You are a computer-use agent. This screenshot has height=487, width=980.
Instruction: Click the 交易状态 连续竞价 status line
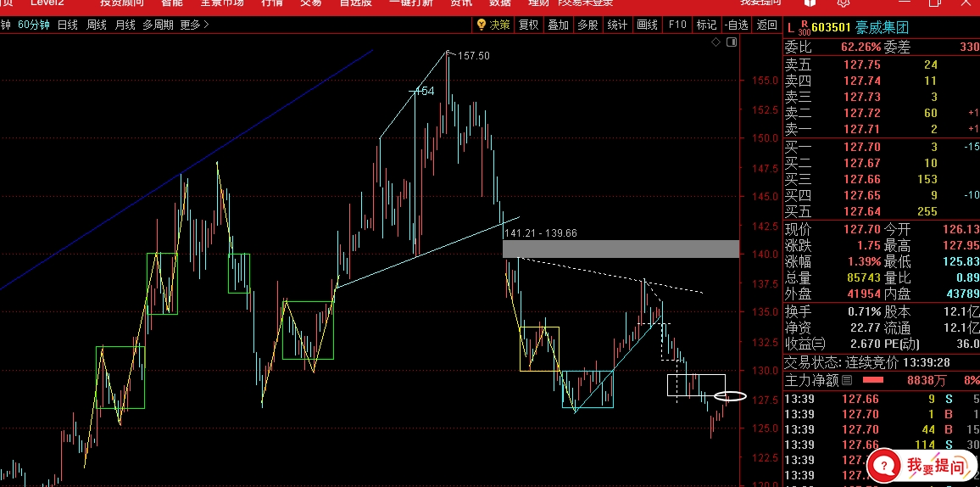[x=866, y=362]
